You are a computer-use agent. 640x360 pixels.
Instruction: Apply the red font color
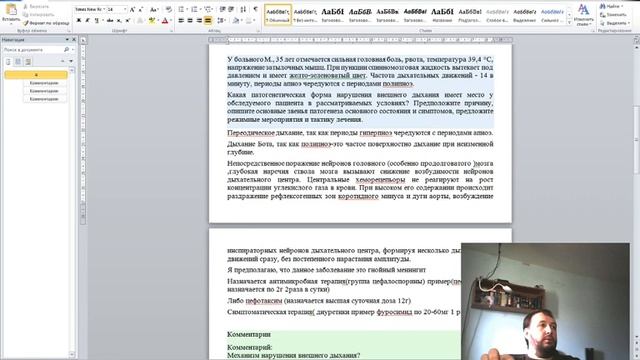(165, 20)
